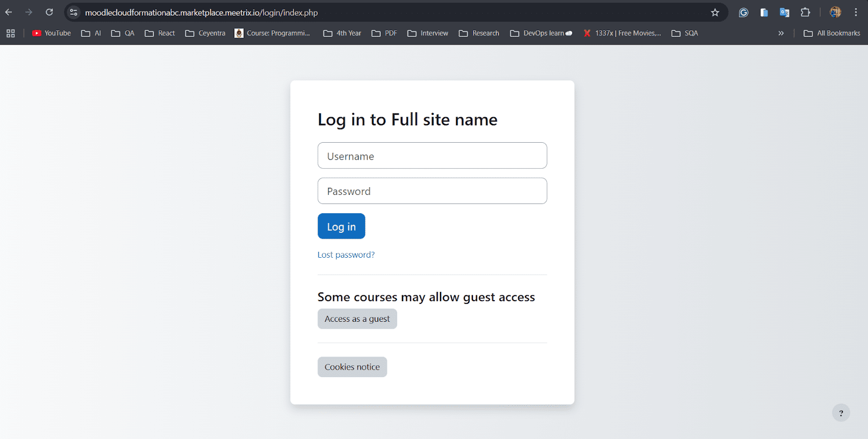This screenshot has width=868, height=439.
Task: Click 'Some courses may allow guest access' text
Action: point(426,297)
